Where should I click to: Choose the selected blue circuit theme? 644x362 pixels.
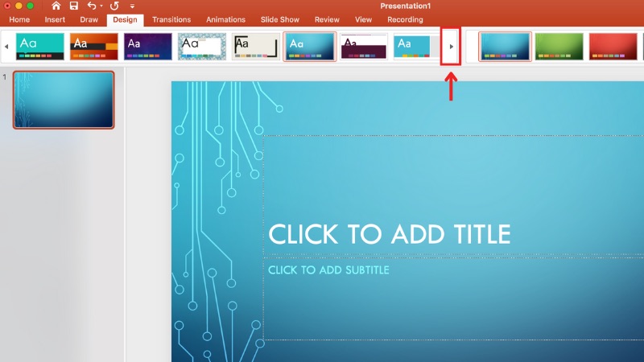coord(310,47)
